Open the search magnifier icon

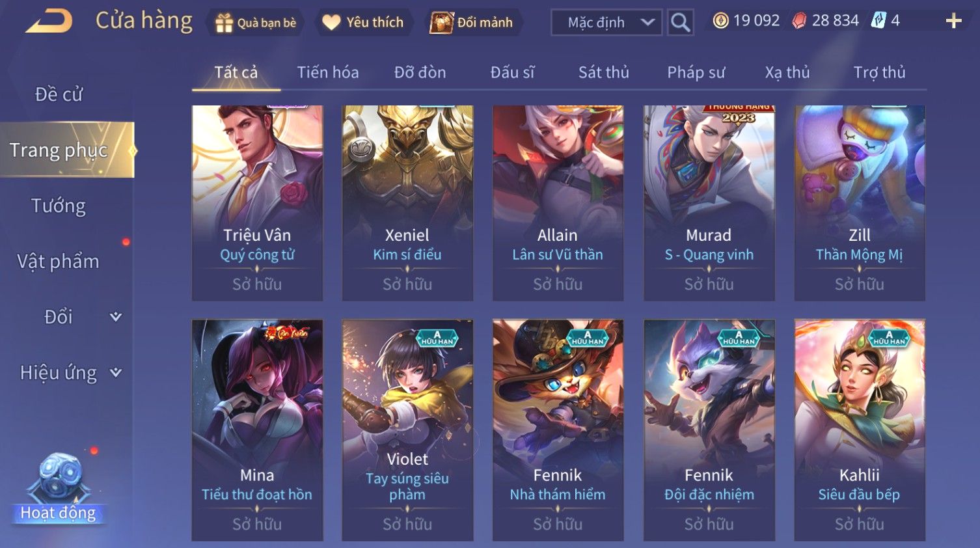click(680, 22)
